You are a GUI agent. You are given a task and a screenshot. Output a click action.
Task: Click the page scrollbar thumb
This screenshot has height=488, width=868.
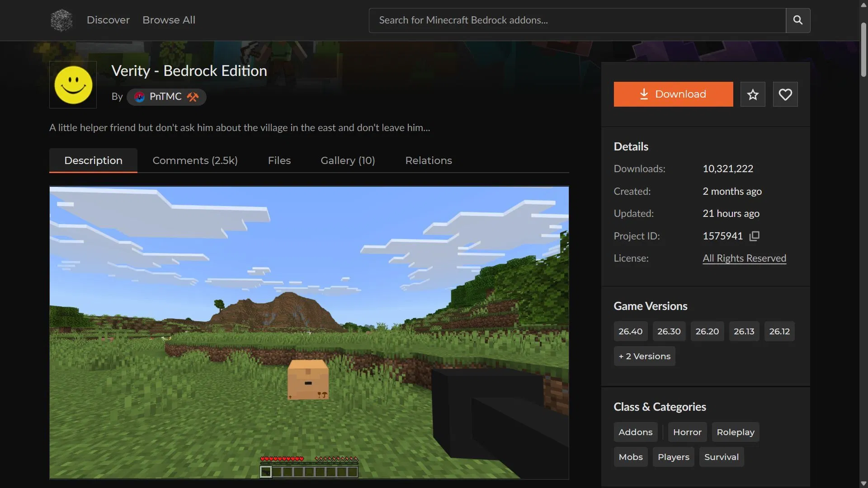(863, 50)
